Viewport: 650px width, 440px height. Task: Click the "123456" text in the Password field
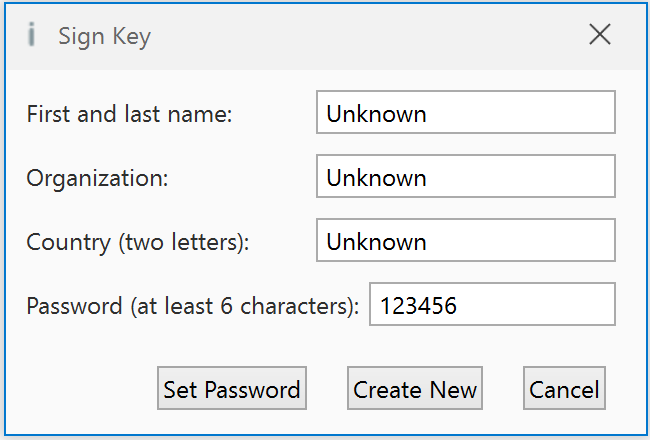click(419, 306)
